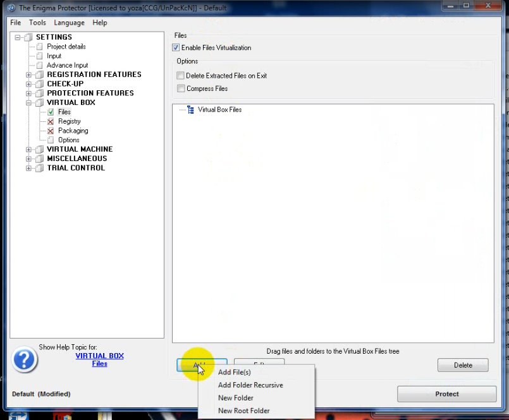Select Options under VIRTUAL BOX
This screenshot has height=420, width=509.
(68, 140)
